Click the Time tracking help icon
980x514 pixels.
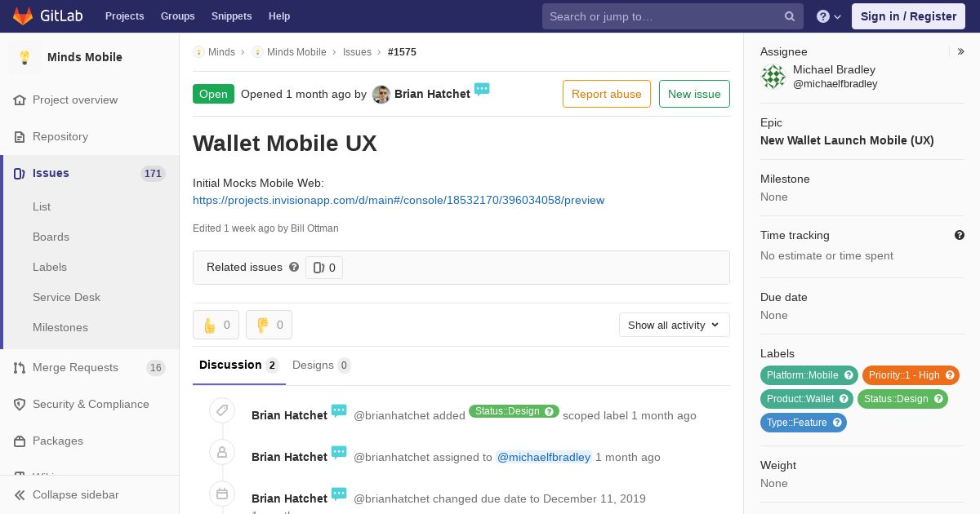[960, 235]
